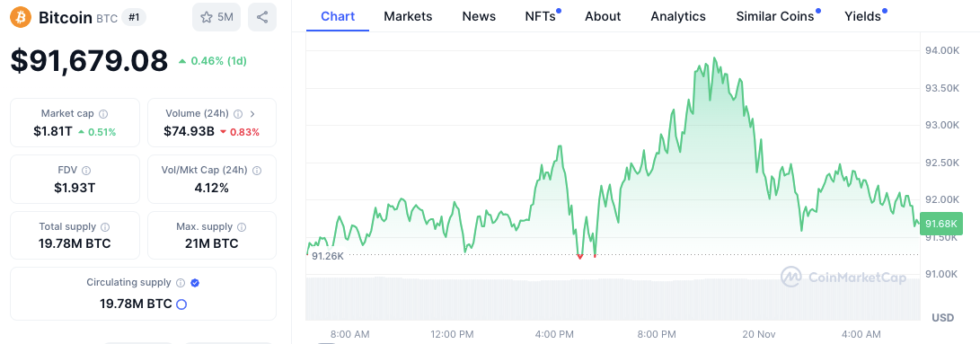Click the Bitcoin logo icon
The height and width of the screenshot is (344, 980).
(x=21, y=17)
